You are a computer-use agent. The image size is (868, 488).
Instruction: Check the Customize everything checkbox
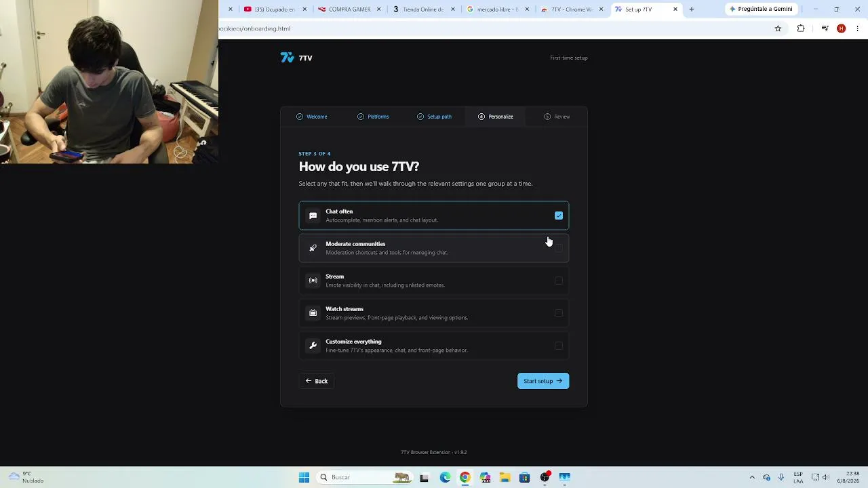click(559, 346)
